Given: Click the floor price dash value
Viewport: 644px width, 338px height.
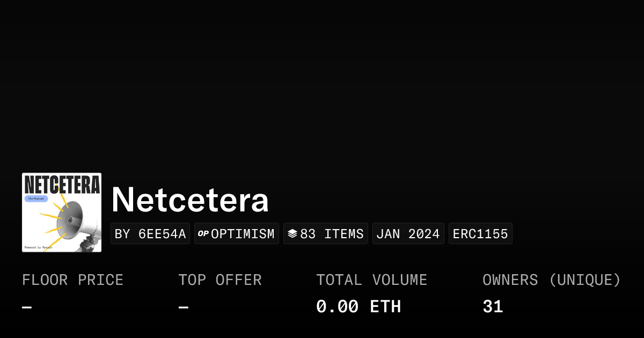Looking at the screenshot, I should (x=27, y=307).
